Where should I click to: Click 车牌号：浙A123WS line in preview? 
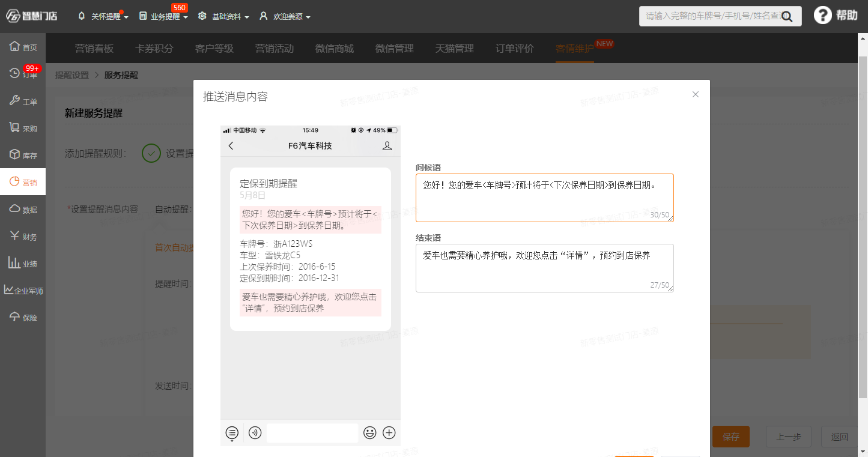coord(276,244)
